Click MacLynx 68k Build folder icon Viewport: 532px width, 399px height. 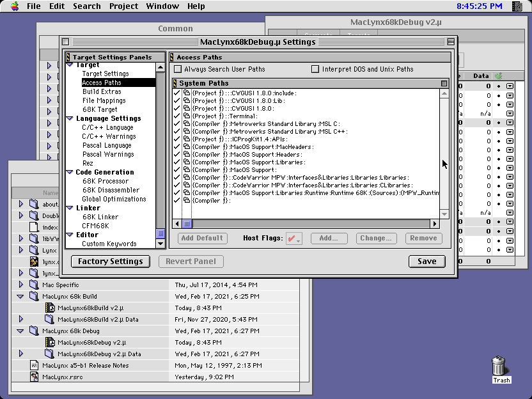35,296
